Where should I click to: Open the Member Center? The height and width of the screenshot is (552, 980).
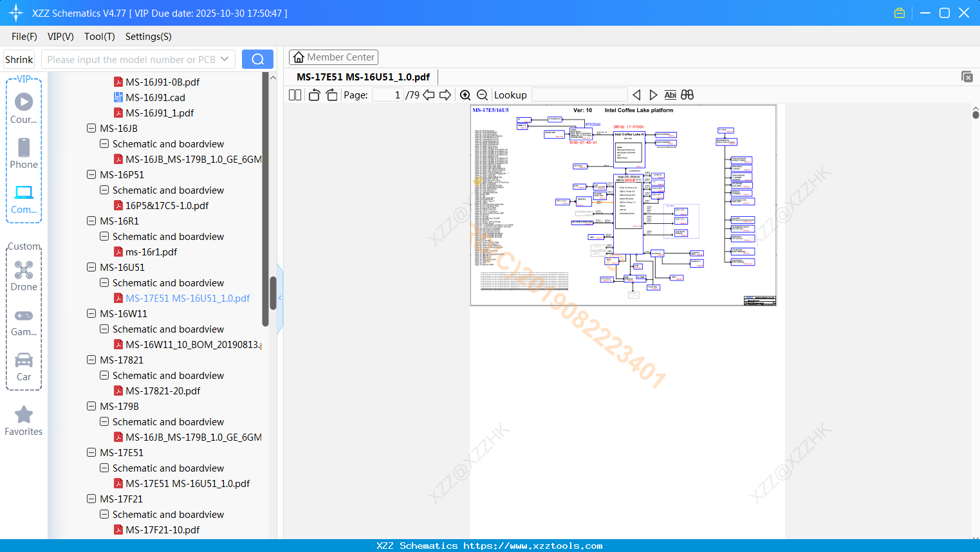tap(333, 57)
